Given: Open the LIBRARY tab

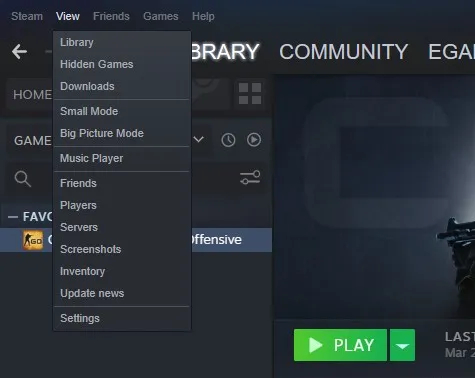Looking at the screenshot, I should click(x=226, y=52).
